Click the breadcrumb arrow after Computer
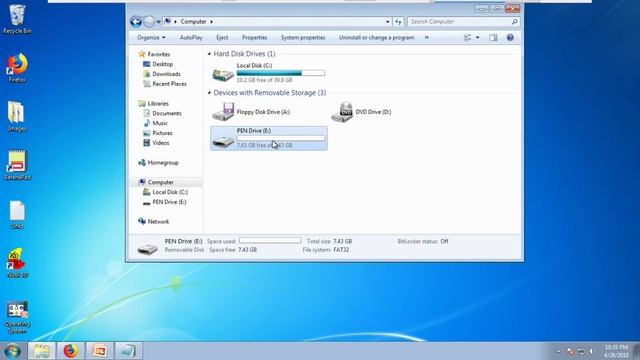 [x=211, y=22]
